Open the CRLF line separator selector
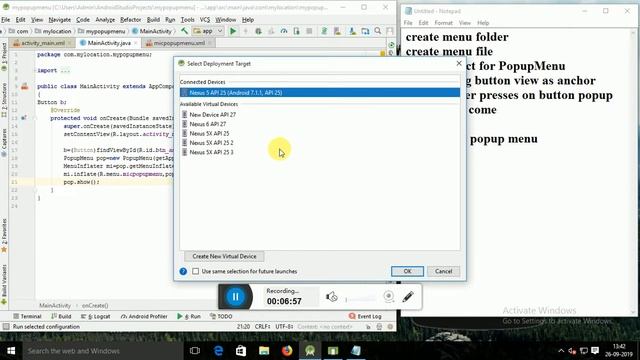The width and height of the screenshot is (640, 360). click(x=262, y=327)
